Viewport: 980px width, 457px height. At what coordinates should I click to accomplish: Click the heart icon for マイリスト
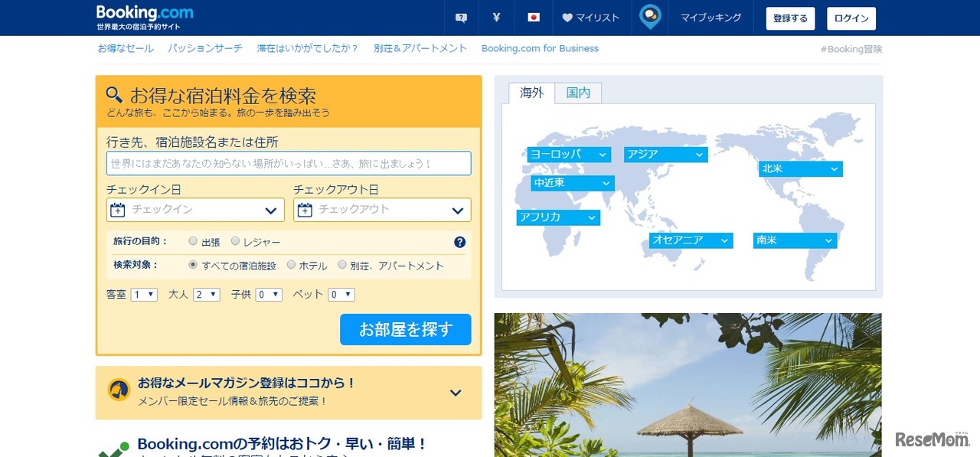(x=567, y=18)
